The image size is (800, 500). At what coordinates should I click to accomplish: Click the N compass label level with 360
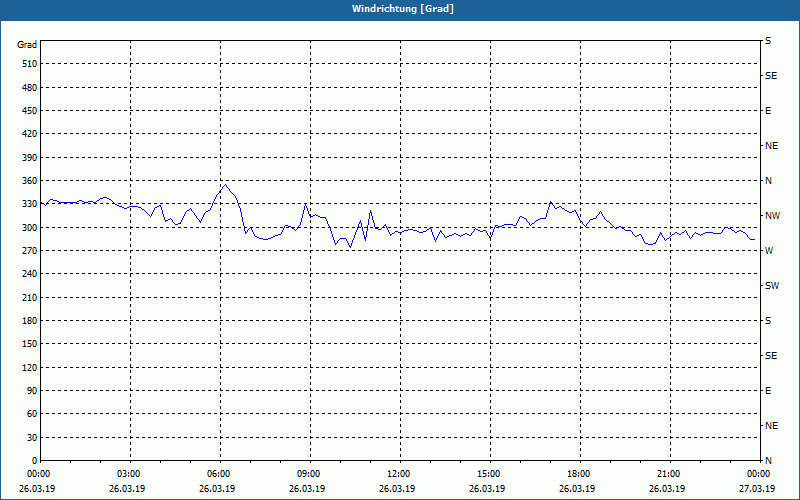point(768,181)
